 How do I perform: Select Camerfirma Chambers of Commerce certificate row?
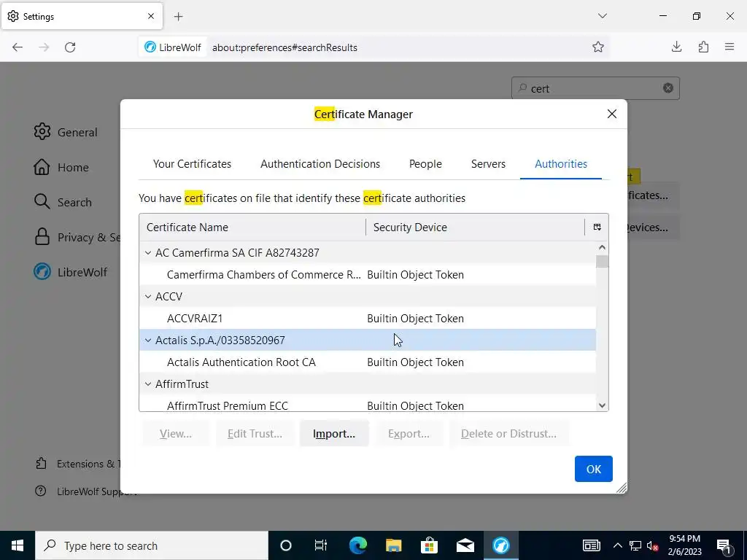coord(368,275)
